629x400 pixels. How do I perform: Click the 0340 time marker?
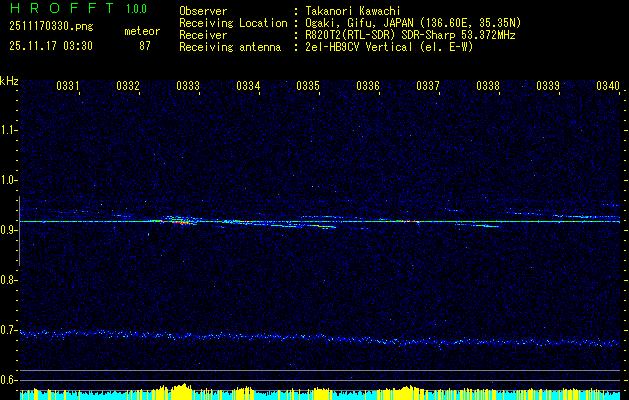[x=607, y=86]
